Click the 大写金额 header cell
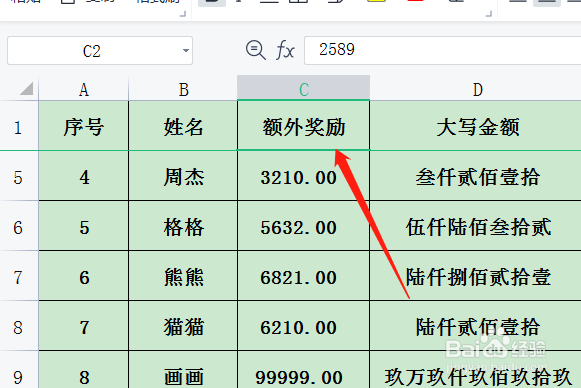This screenshot has height=388, width=581. pyautogui.click(x=477, y=126)
